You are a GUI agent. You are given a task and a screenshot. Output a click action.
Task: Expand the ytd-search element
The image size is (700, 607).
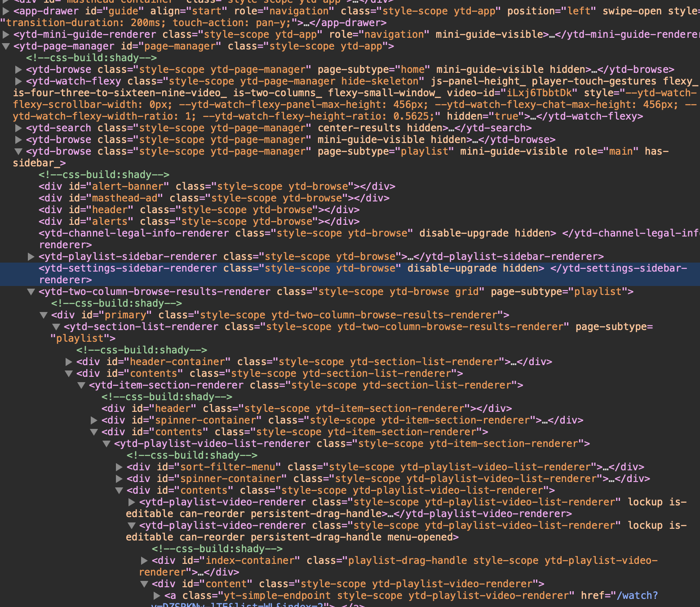[x=18, y=128]
